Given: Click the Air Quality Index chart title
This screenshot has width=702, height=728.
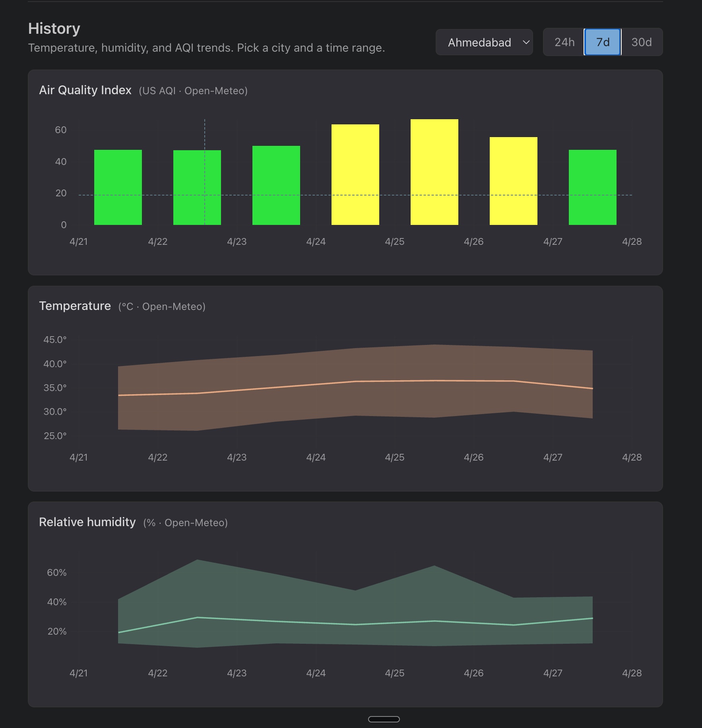Looking at the screenshot, I should 85,90.
